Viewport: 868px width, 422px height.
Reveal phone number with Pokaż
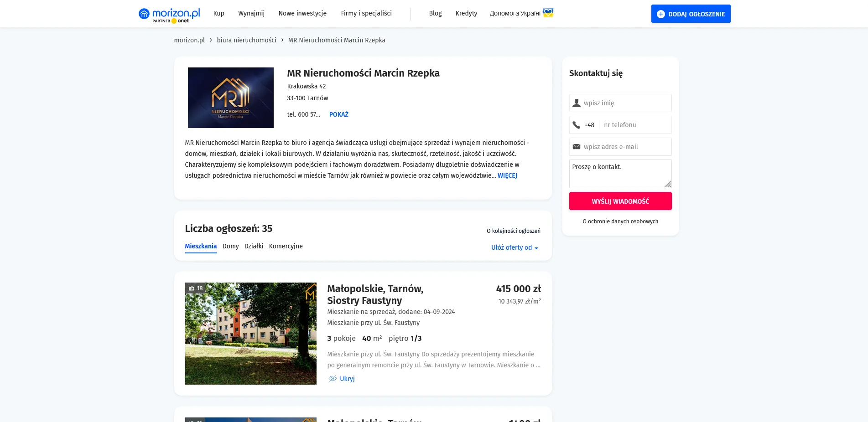(x=339, y=114)
